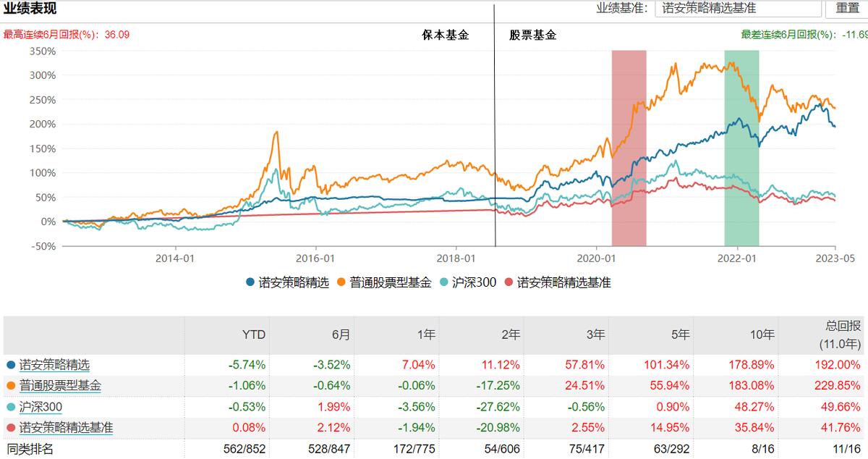The height and width of the screenshot is (459, 868).
Task: Open the 普通股票型基金 link in the table
Action: 59,385
